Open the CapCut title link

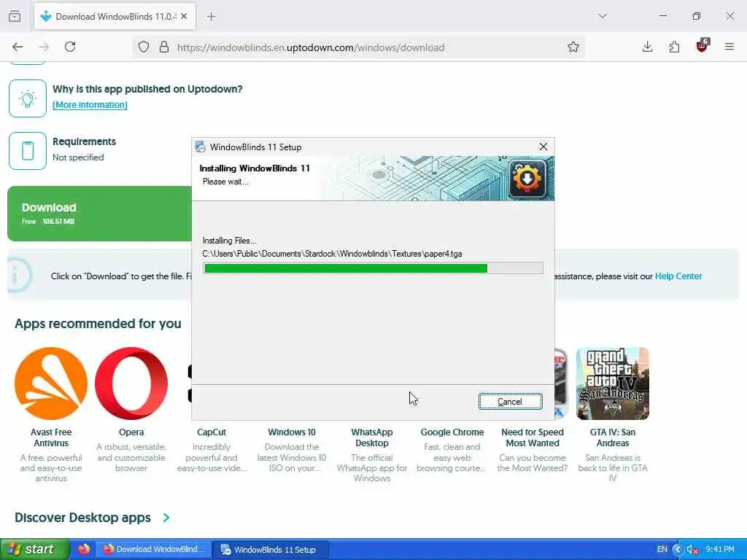[212, 432]
